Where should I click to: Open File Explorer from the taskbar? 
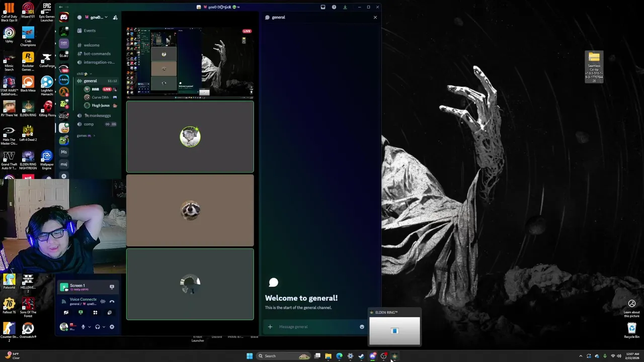(328, 356)
